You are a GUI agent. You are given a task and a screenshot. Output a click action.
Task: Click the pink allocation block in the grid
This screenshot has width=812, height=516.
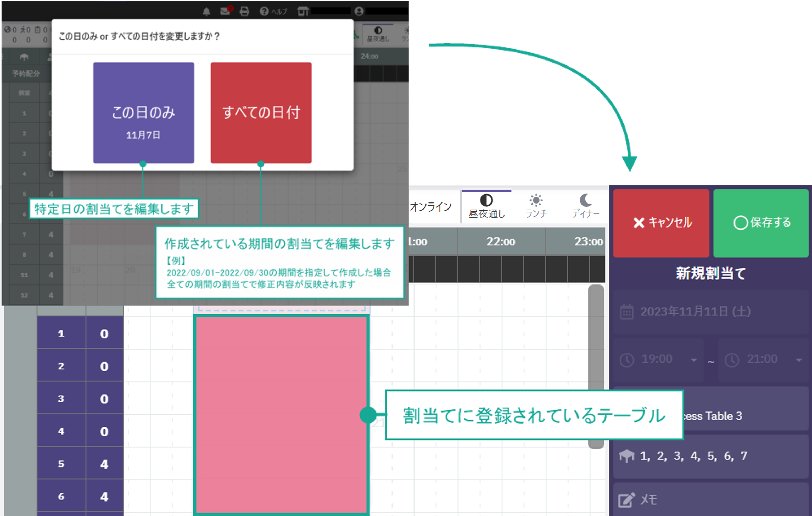281,415
